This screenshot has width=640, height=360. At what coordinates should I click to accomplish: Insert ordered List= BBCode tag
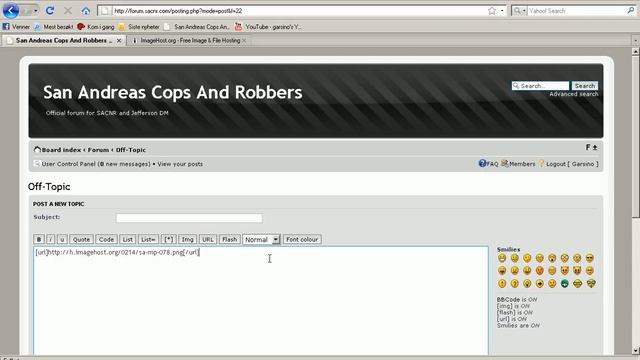point(148,239)
